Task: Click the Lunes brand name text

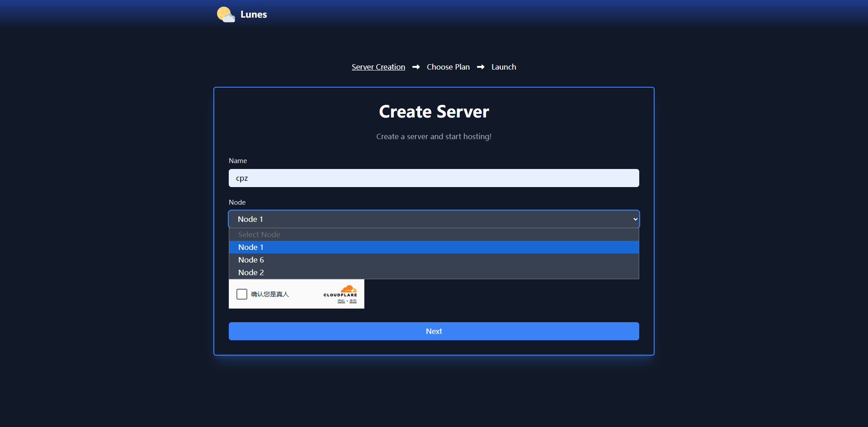Action: (x=254, y=14)
